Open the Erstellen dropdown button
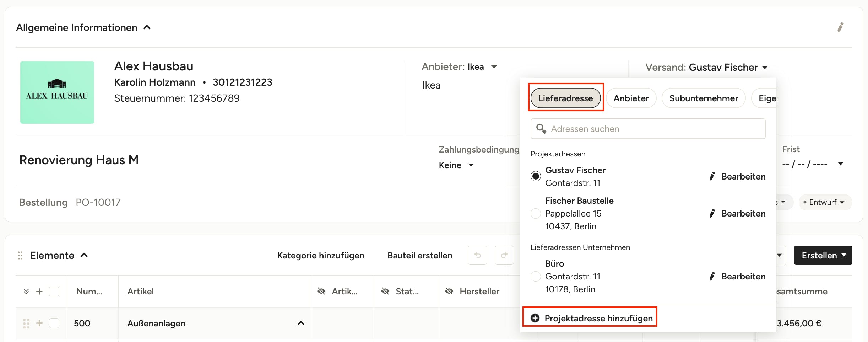 click(823, 255)
